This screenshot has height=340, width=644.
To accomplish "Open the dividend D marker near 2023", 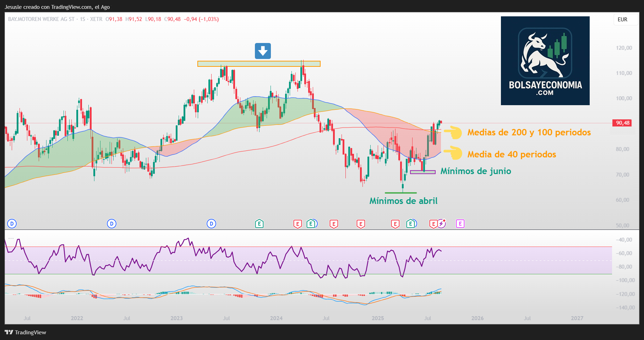I will click(x=211, y=223).
